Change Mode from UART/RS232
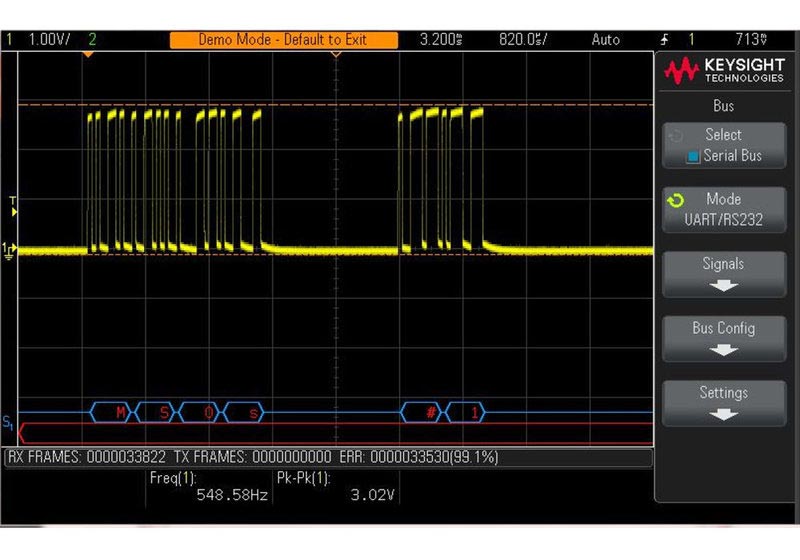Image resolution: width=800 pixels, height=560 pixels. point(724,210)
